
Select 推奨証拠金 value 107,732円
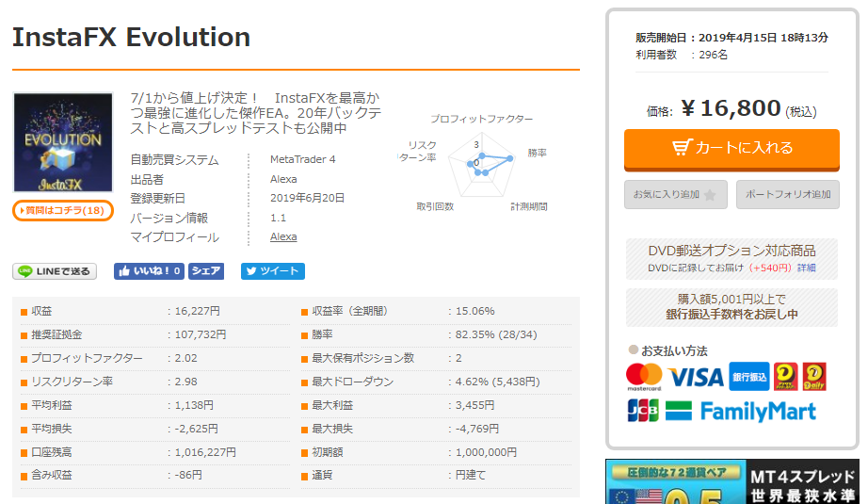[201, 334]
